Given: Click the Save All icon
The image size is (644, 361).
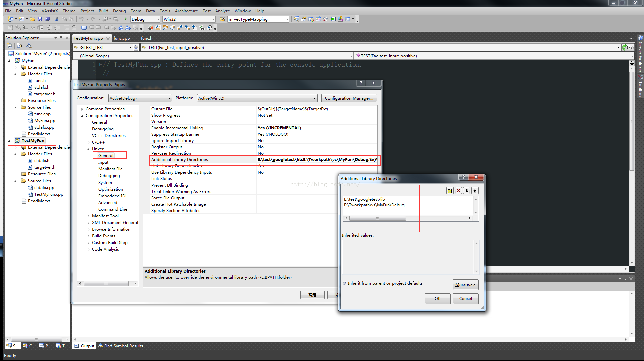Looking at the screenshot, I should tap(47, 19).
